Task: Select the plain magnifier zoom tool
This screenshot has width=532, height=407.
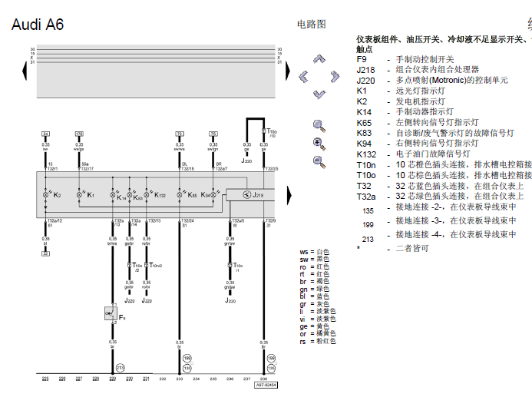Action: pos(319,126)
